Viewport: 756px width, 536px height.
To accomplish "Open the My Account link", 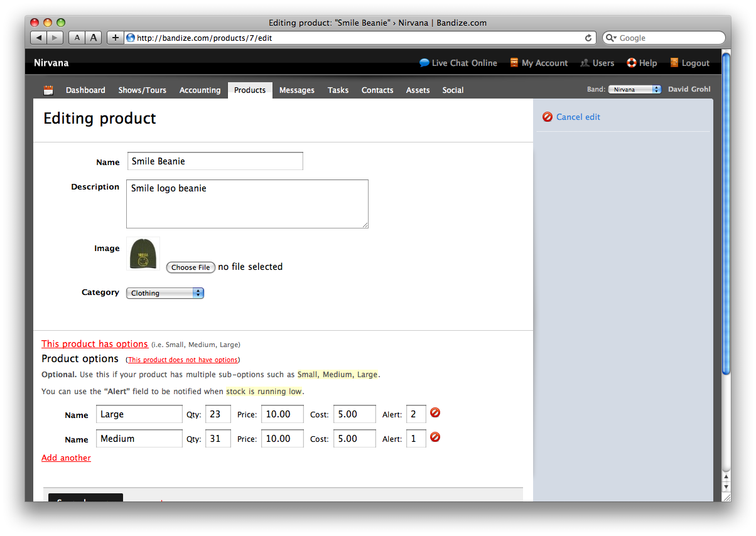I will pos(544,63).
